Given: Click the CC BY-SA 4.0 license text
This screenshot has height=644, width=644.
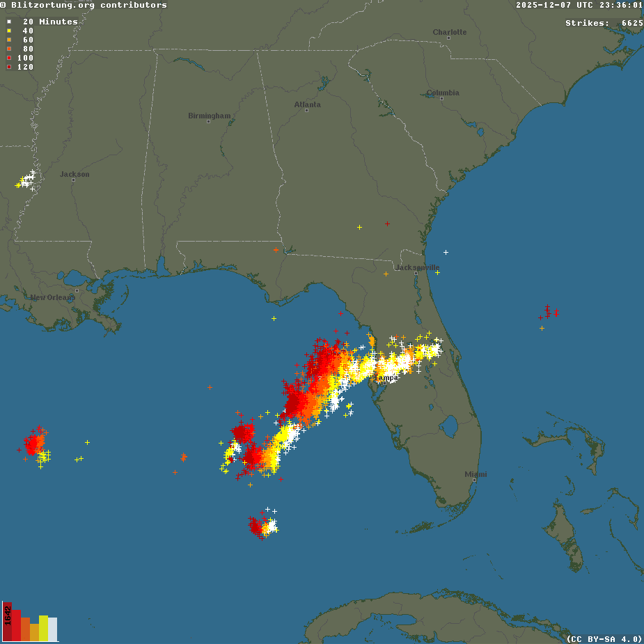Looking at the screenshot, I should tap(604, 638).
